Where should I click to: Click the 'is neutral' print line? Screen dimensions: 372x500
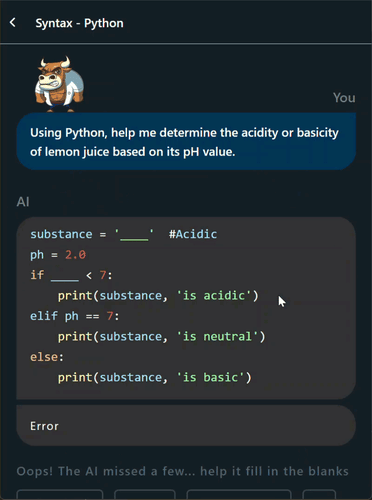[161, 337]
